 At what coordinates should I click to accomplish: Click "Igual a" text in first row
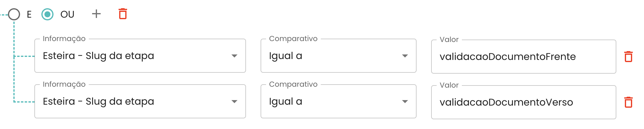(x=286, y=56)
